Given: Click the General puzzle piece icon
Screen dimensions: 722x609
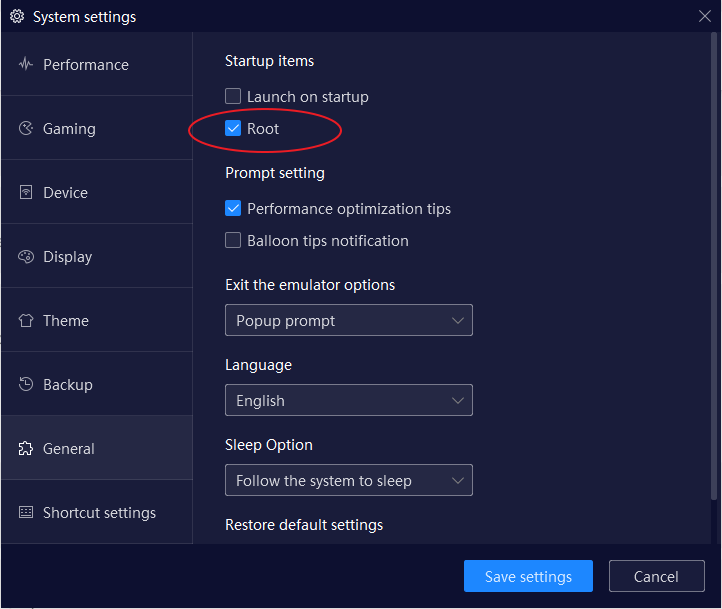Looking at the screenshot, I should [x=26, y=449].
